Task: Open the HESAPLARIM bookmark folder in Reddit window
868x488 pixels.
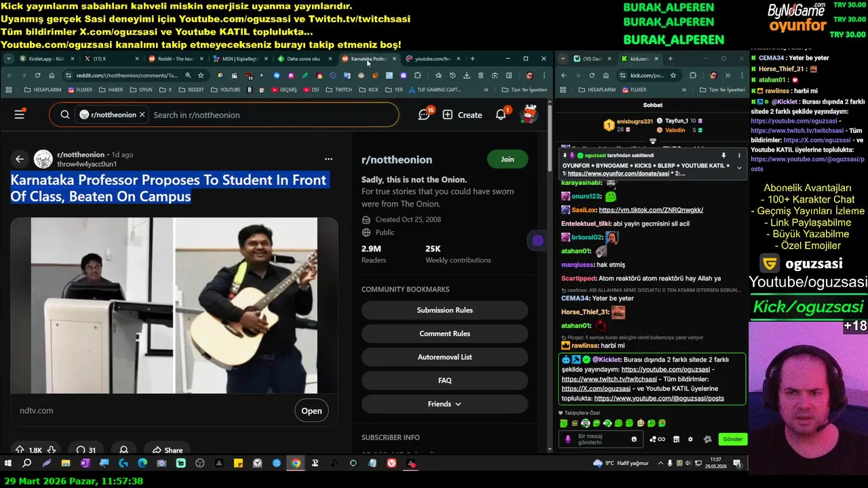Action: (x=43, y=89)
